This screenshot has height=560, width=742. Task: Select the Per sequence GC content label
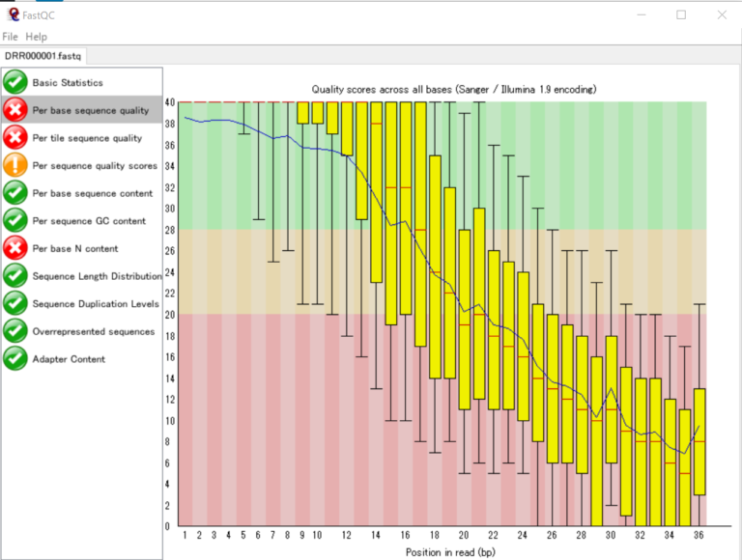[x=89, y=221]
